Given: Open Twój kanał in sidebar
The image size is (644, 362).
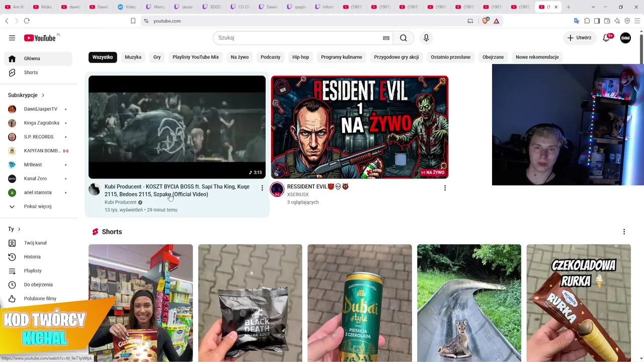Looking at the screenshot, I should pos(38,243).
